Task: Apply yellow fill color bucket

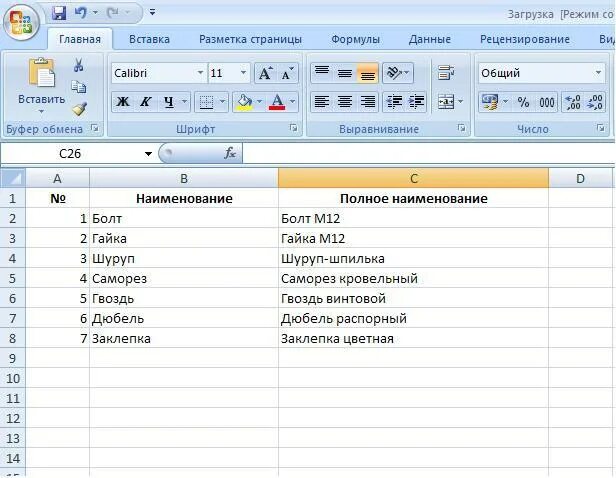Action: coord(244,102)
